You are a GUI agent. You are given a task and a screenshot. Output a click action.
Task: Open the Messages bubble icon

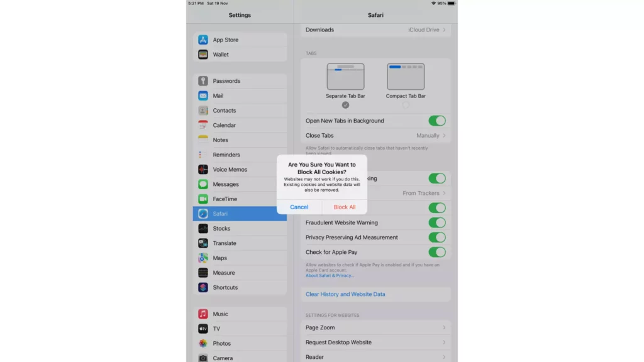pos(203,184)
